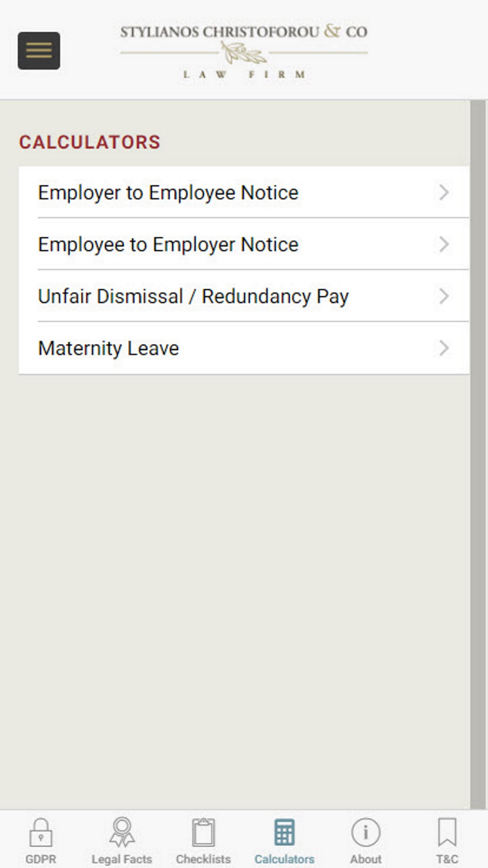Viewport: 488px width, 868px height.
Task: Open the hamburger menu button
Action: 39,51
